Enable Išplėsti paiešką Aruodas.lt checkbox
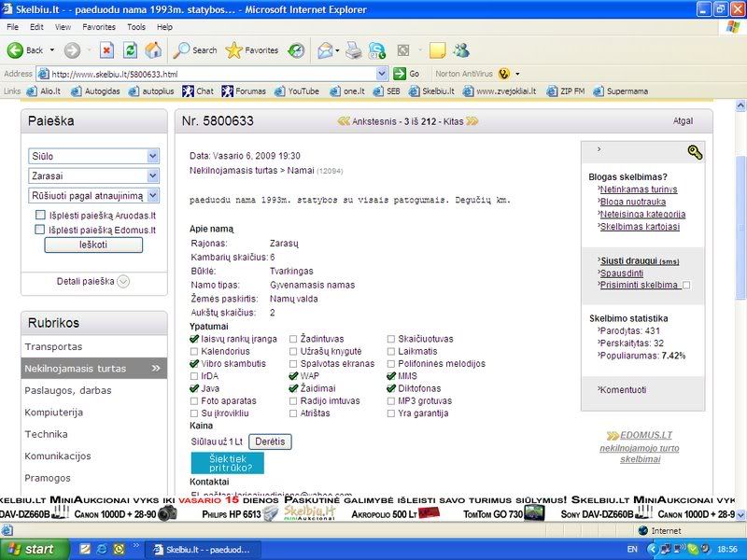Viewport: 747px width, 560px height. click(x=40, y=215)
